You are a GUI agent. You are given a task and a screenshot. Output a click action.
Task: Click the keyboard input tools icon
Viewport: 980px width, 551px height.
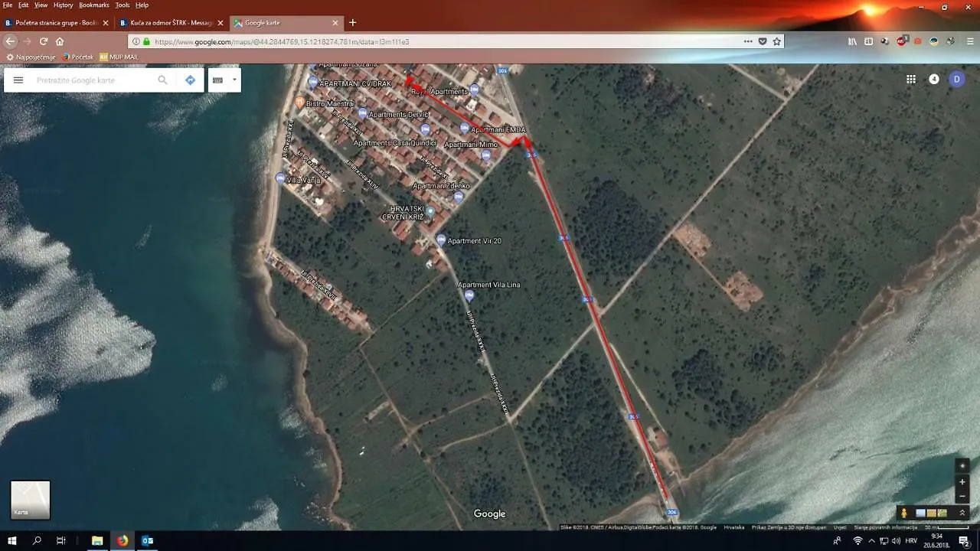click(217, 80)
